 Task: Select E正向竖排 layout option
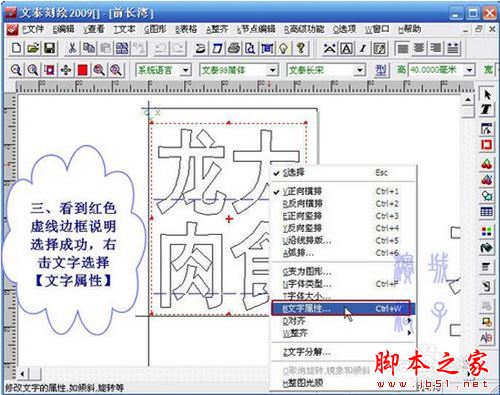(343, 216)
